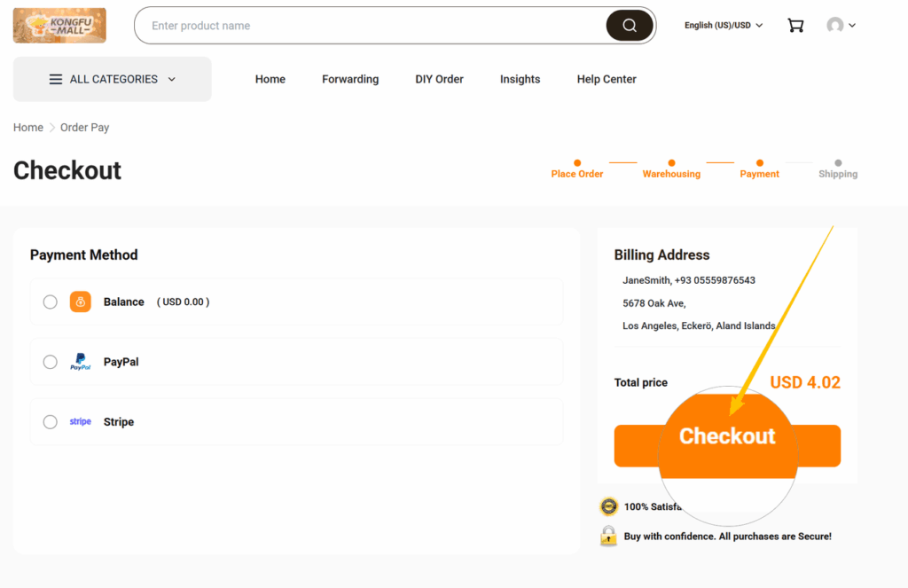
Task: Click the user avatar icon
Action: 834,26
